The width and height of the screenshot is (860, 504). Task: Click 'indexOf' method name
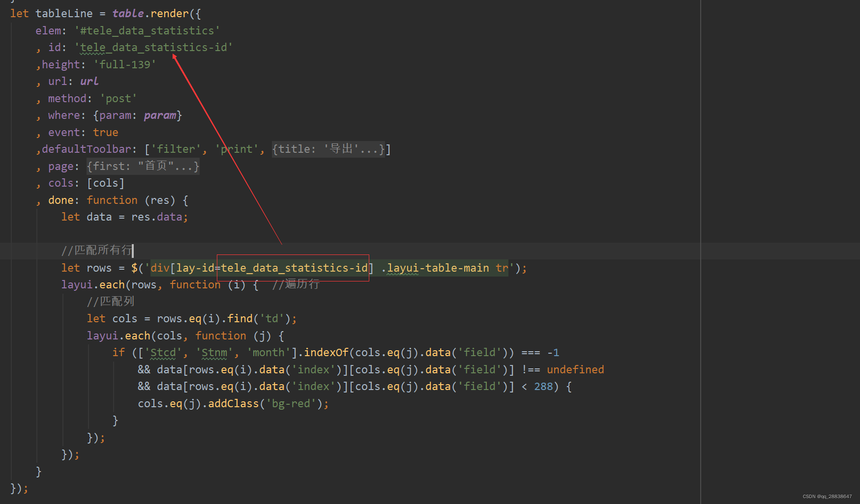coord(326,353)
